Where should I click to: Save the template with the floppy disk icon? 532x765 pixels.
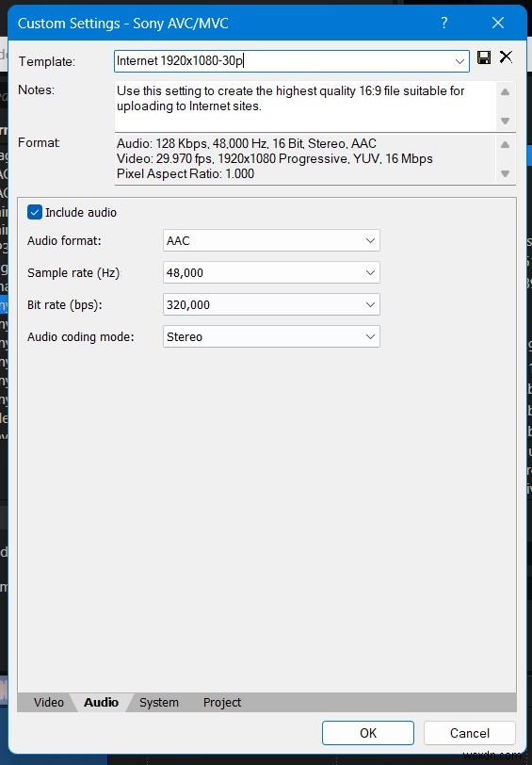[484, 57]
